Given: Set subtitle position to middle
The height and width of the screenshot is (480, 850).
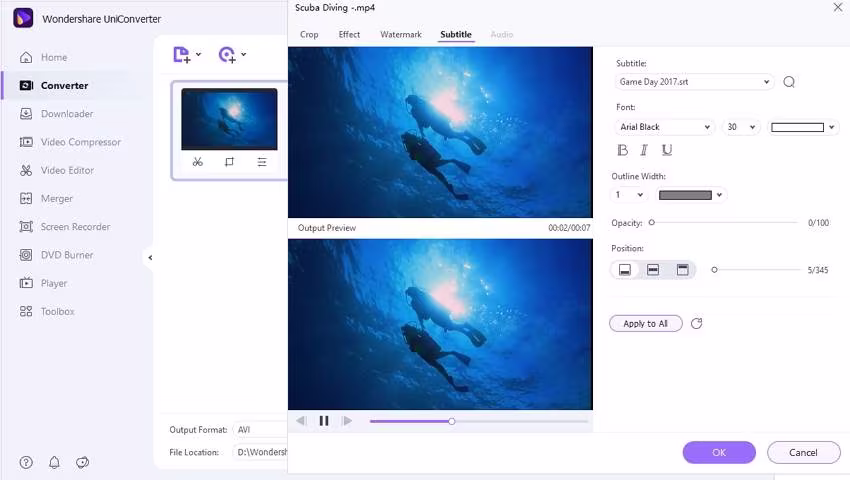Looking at the screenshot, I should point(653,270).
